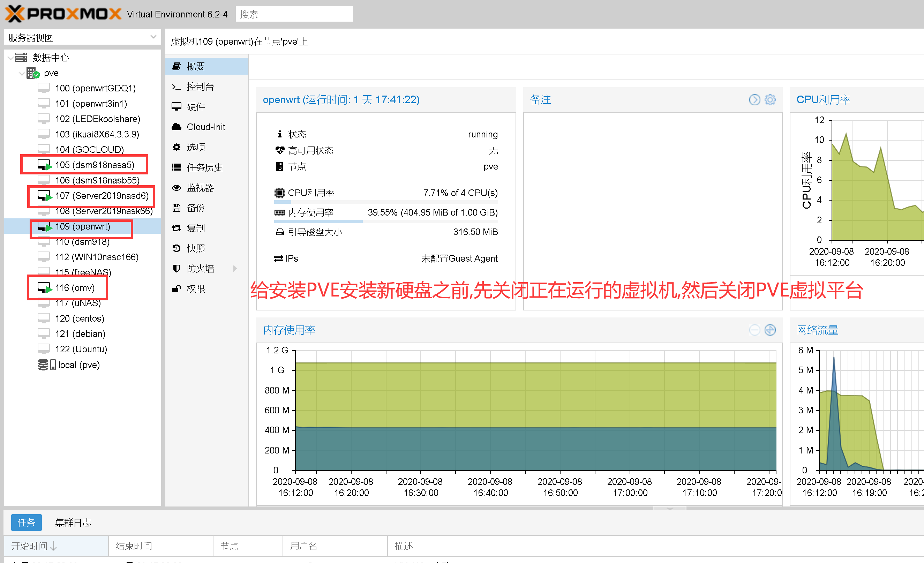Open the Cloud-Init tab
Screen dimensions: 924x563
click(206, 127)
